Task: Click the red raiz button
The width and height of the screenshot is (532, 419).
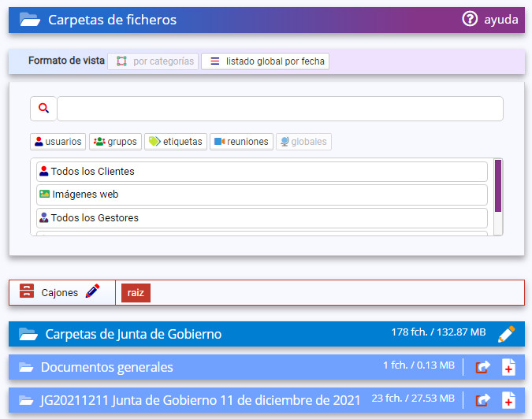Action: 136,292
